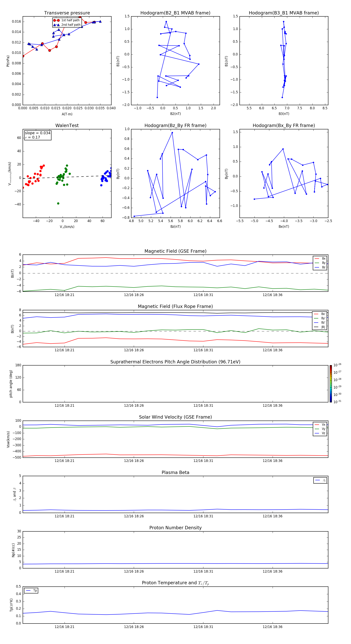Click the Bx' legend entry in Flux Rope panel

pyautogui.click(x=320, y=314)
